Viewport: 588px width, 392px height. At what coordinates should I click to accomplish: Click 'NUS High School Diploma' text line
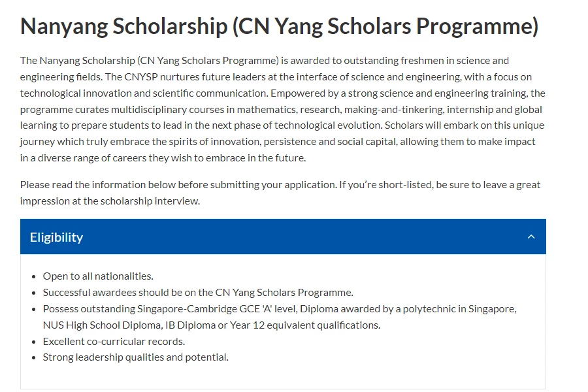point(212,325)
